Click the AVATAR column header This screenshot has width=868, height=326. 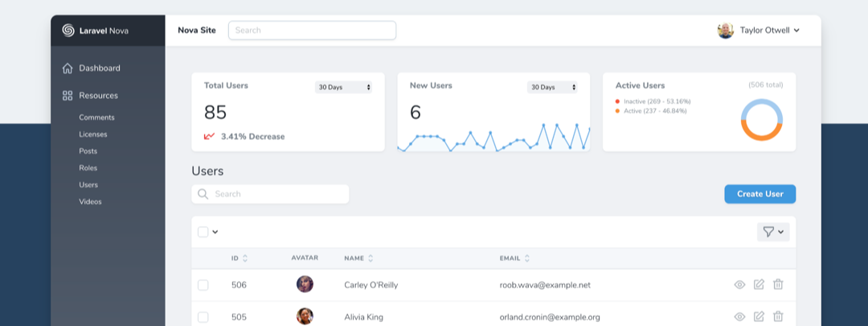pyautogui.click(x=305, y=258)
